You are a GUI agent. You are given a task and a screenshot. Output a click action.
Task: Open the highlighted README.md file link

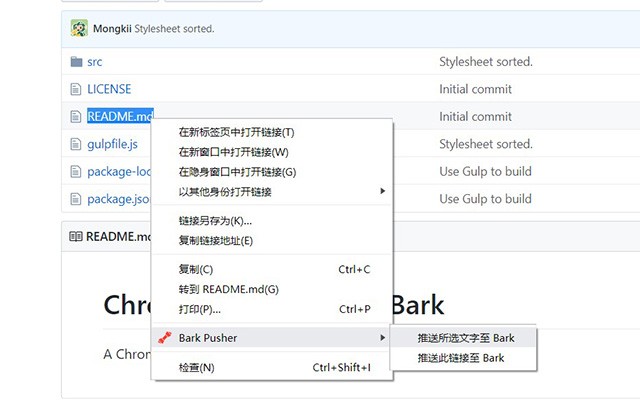tap(120, 116)
